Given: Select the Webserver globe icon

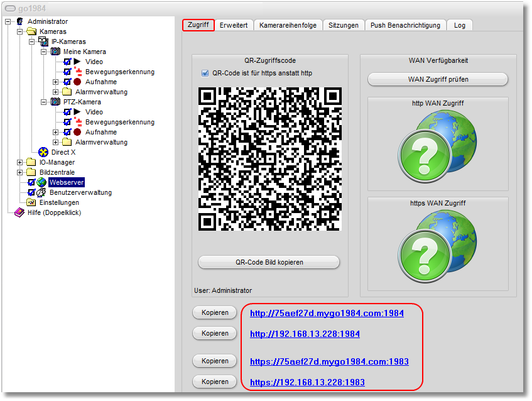Looking at the screenshot, I should coord(41,182).
